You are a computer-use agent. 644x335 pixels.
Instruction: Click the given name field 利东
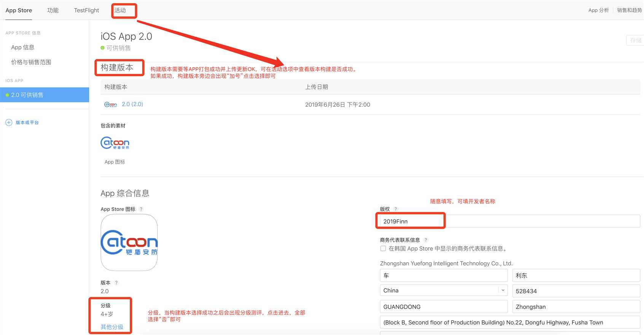[x=576, y=276]
